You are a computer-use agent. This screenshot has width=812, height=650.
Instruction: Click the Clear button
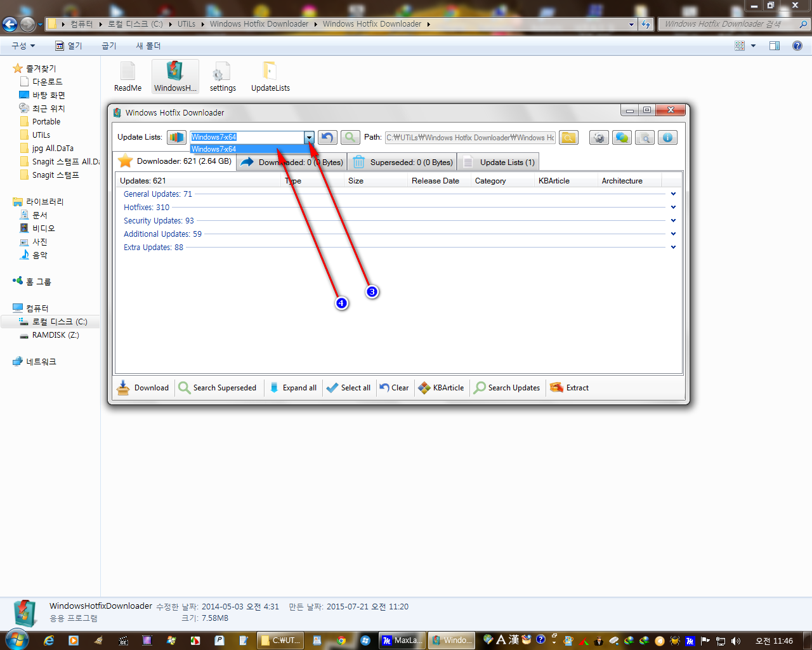394,388
